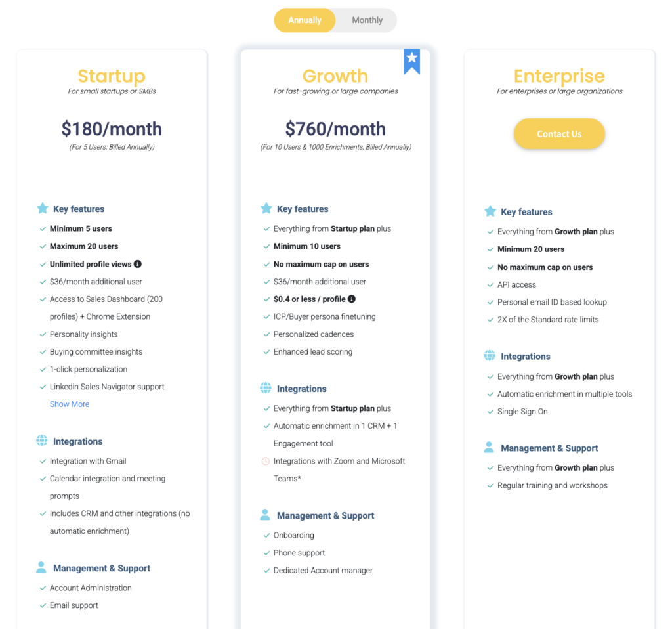Click the Startup plan heading
672x629 pixels.
pos(112,76)
